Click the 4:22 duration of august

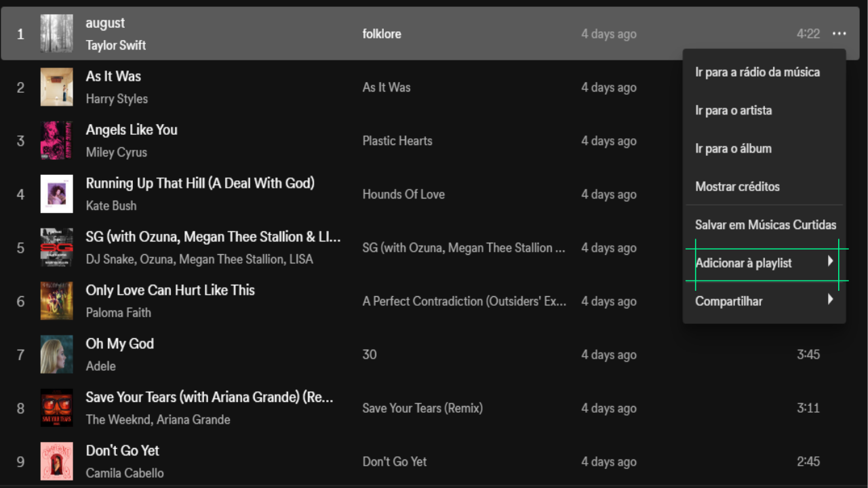tap(808, 34)
